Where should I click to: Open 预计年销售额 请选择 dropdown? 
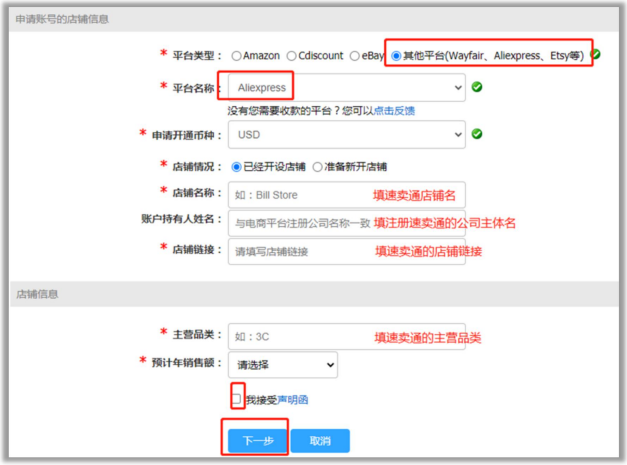click(282, 365)
